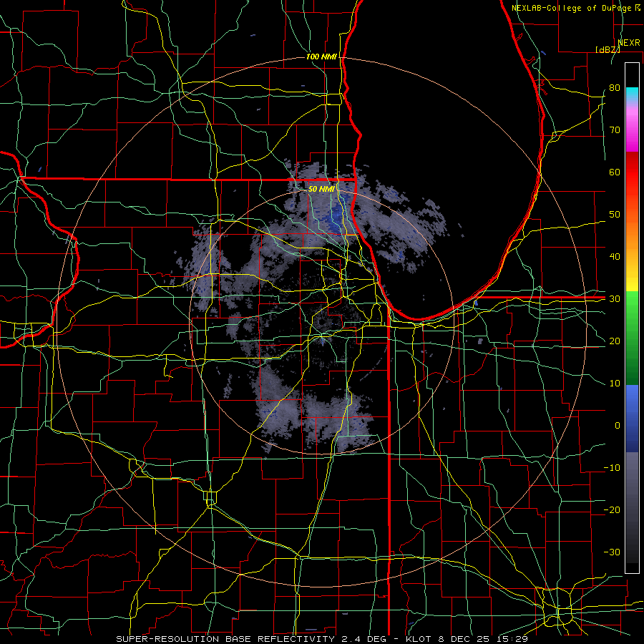
Task: Pick the bright green band just below 30 dBZ
Action: 632,303
